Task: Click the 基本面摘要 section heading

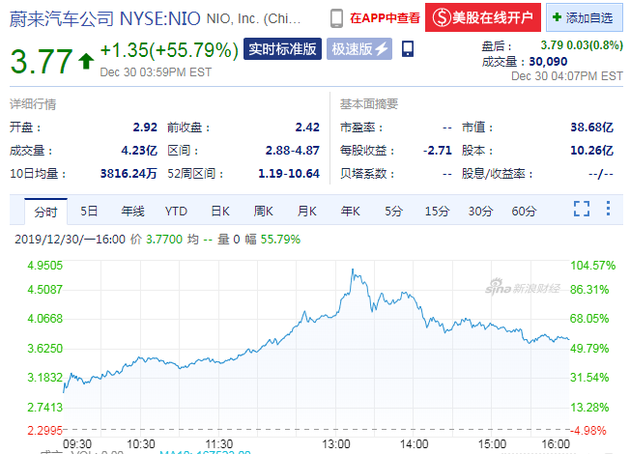Action: [x=369, y=104]
